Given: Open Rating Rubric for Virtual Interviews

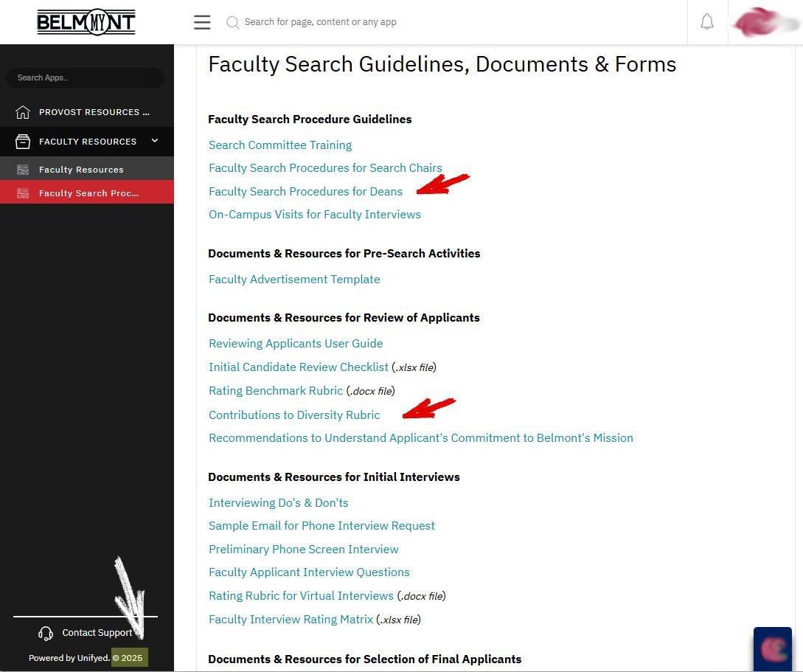Looking at the screenshot, I should [x=301, y=596].
